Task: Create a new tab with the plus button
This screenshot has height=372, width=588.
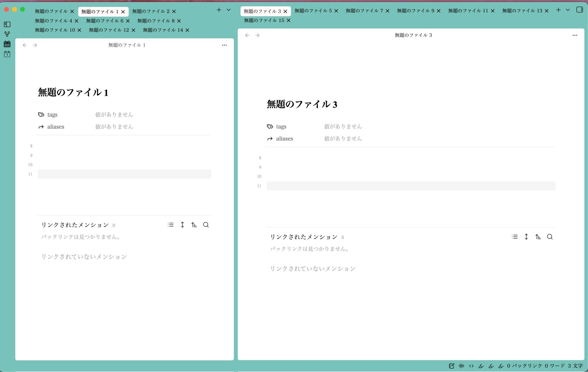Action: click(219, 10)
